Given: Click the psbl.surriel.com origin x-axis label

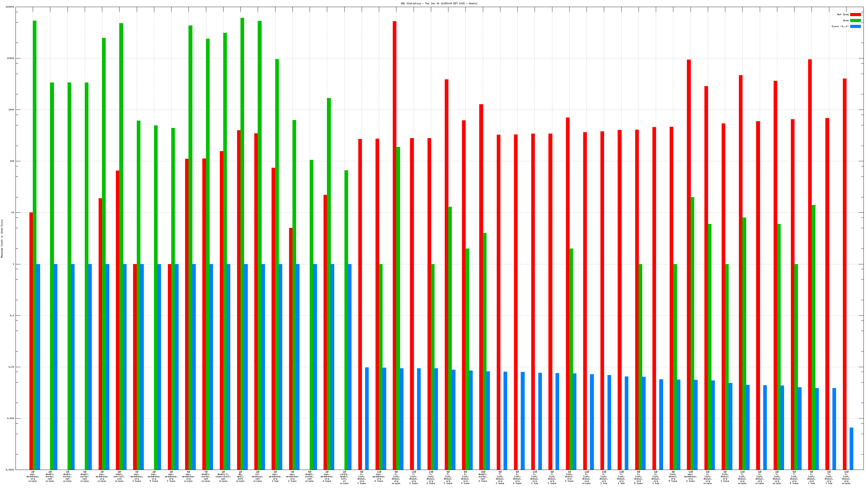Looking at the screenshot, I should [x=119, y=476].
